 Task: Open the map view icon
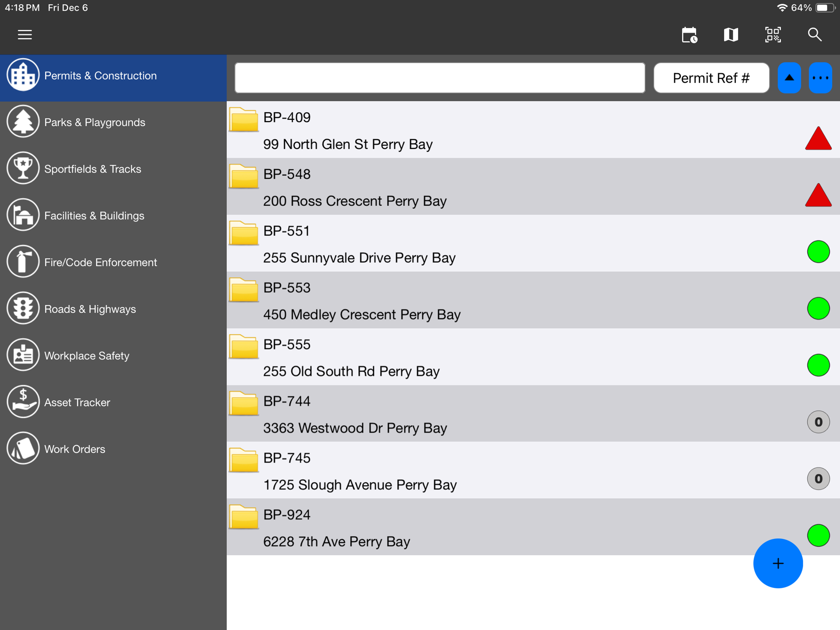click(731, 34)
